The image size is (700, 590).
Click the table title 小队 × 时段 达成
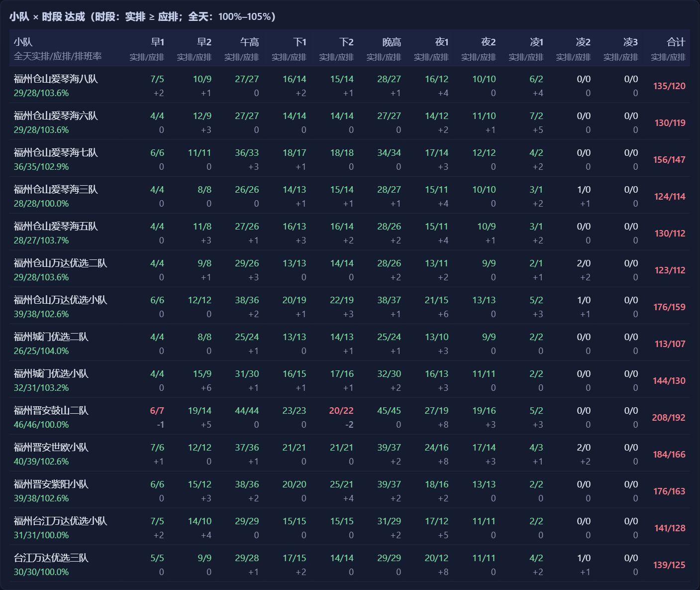tap(47, 17)
